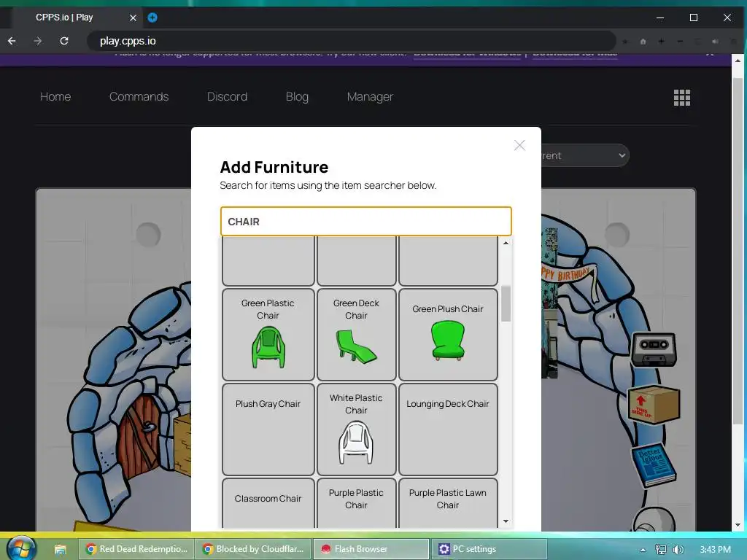
Task: Click the zoom in plus toolbar icon
Action: tap(661, 42)
